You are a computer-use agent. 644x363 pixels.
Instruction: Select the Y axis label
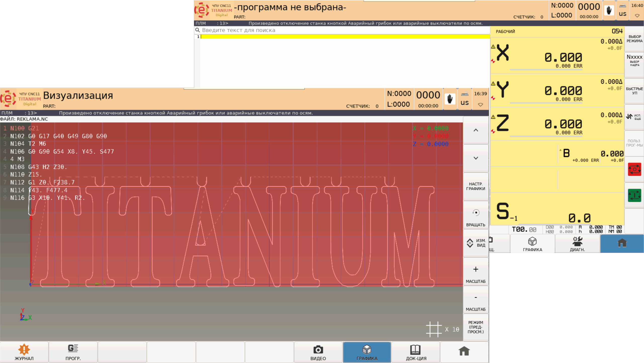coord(503,89)
